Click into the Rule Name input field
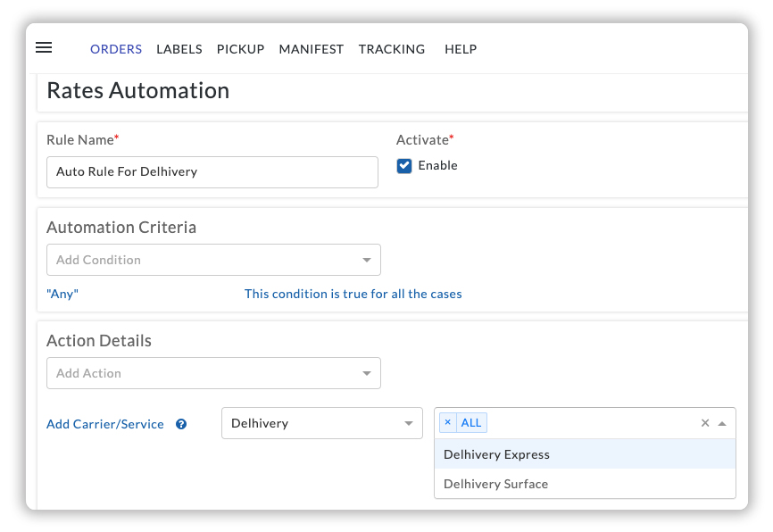This screenshot has width=773, height=532. [x=212, y=172]
